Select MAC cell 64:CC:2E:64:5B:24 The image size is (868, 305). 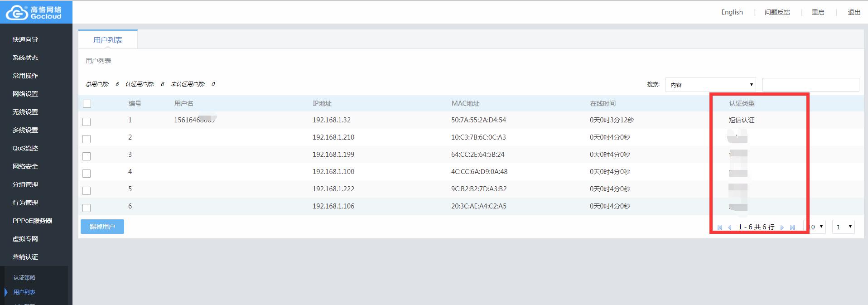[x=477, y=155]
